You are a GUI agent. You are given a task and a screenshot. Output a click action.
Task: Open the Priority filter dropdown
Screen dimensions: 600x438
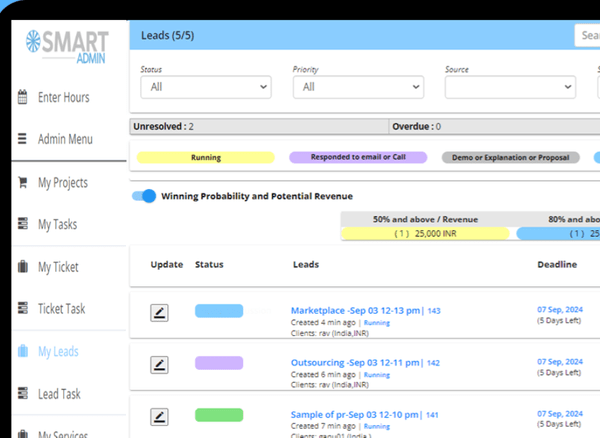point(358,87)
